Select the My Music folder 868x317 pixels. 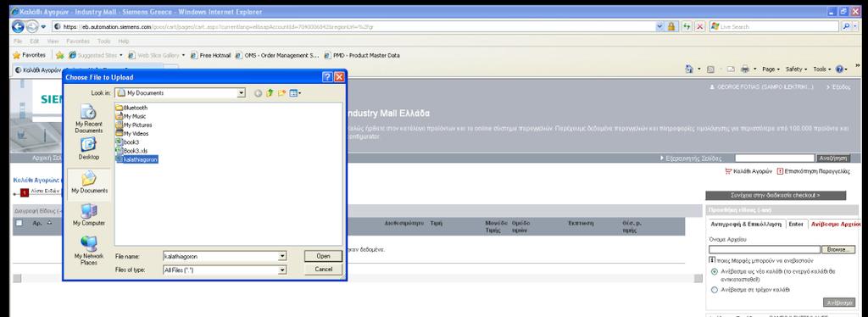pos(131,116)
